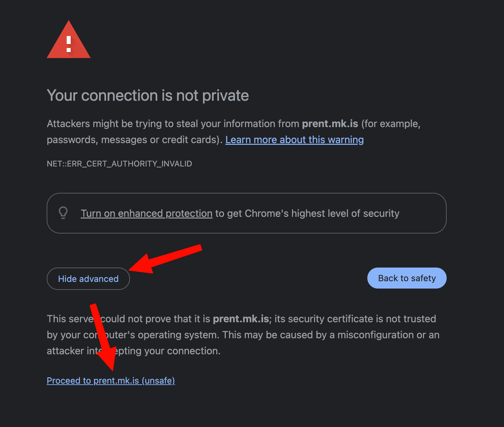Click the lightbulb icon in protection box
Image resolution: width=504 pixels, height=427 pixels.
(x=63, y=213)
